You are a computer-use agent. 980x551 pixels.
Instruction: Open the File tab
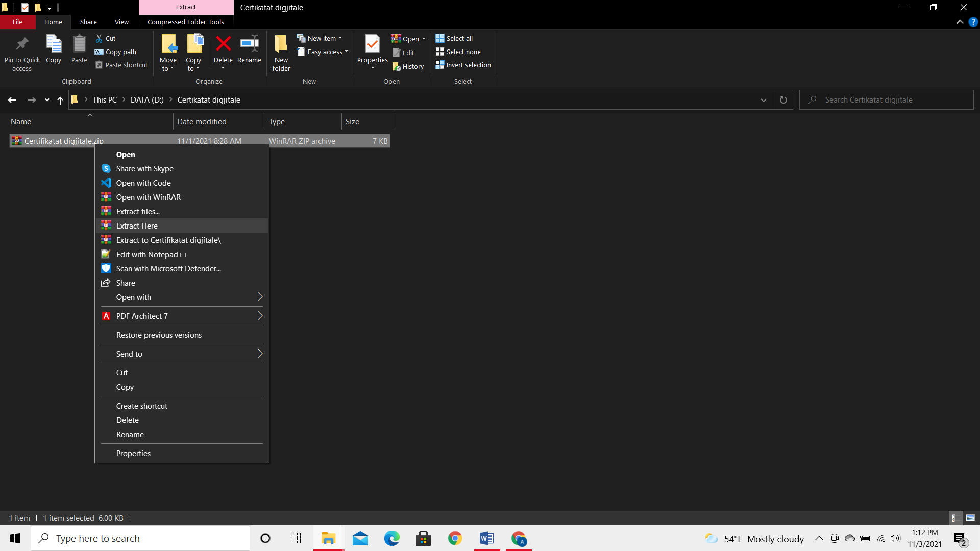tap(17, 22)
